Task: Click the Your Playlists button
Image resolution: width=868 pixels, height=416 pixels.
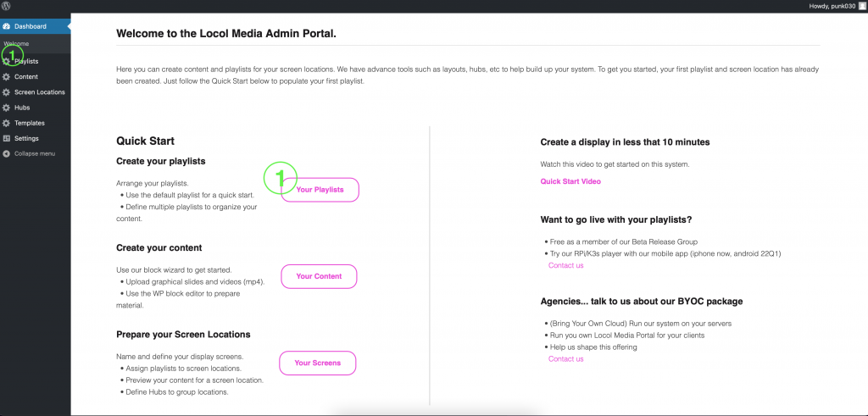Action: point(320,190)
